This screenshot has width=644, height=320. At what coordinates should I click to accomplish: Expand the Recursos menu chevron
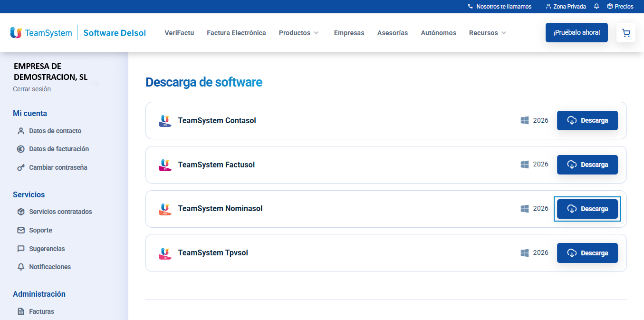pyautogui.click(x=504, y=33)
